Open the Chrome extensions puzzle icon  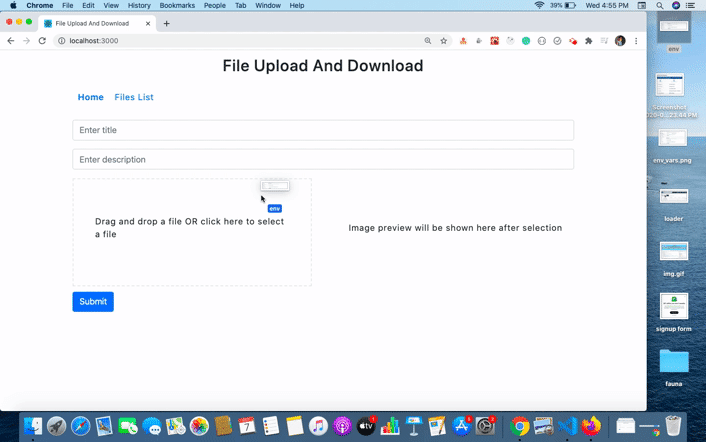588,41
